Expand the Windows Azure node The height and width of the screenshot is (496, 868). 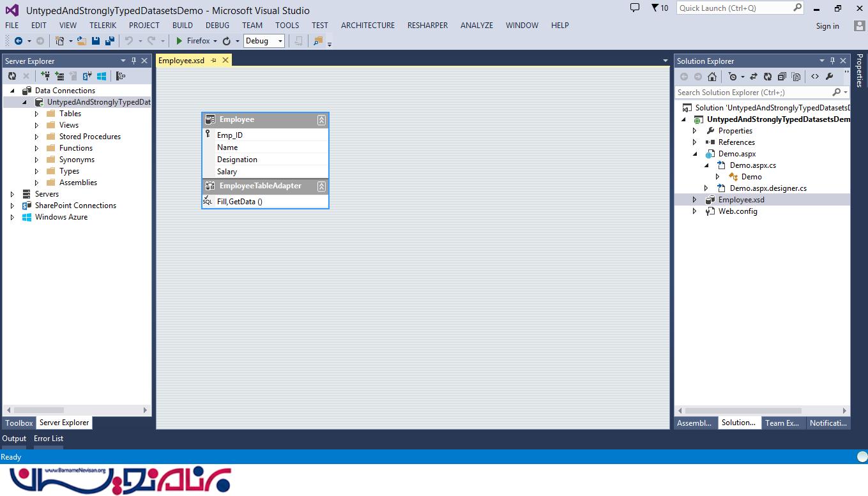point(12,217)
